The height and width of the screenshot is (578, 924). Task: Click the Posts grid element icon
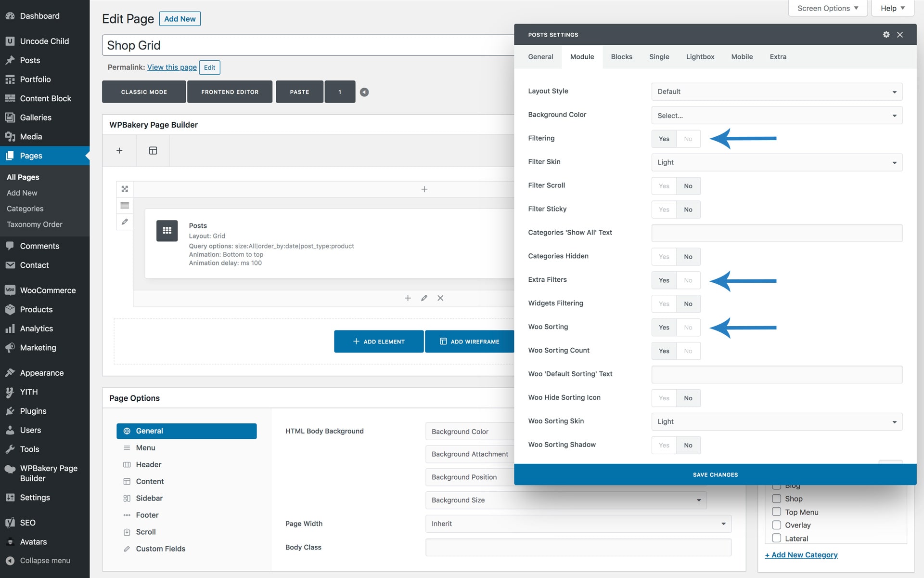(x=167, y=231)
